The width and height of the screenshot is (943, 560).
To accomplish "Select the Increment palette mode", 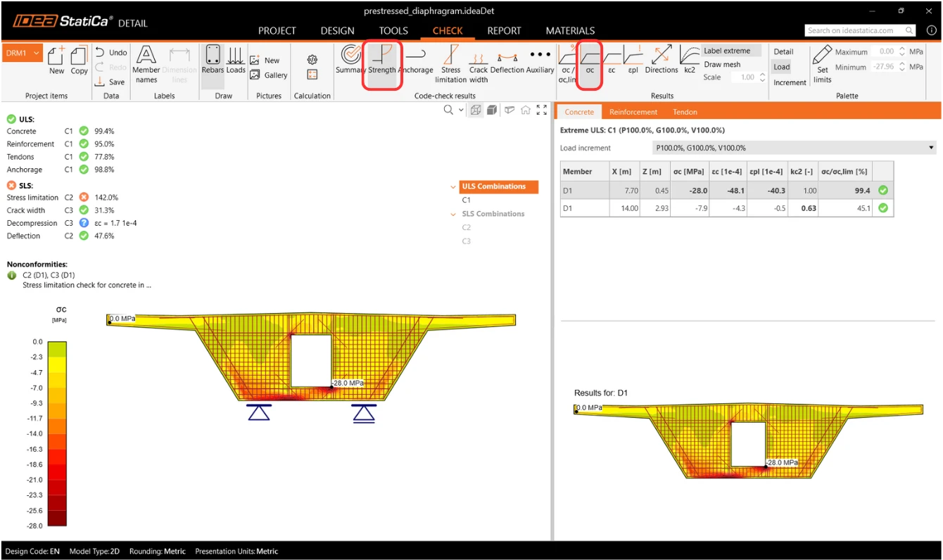I will click(790, 82).
